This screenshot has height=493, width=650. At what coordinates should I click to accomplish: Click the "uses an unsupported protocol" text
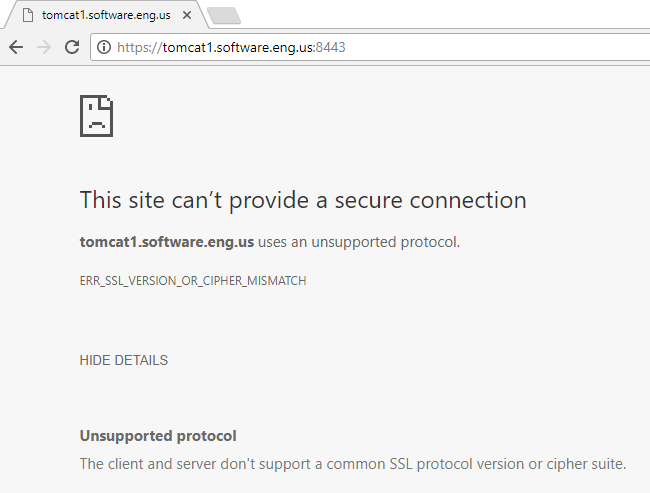(x=360, y=242)
